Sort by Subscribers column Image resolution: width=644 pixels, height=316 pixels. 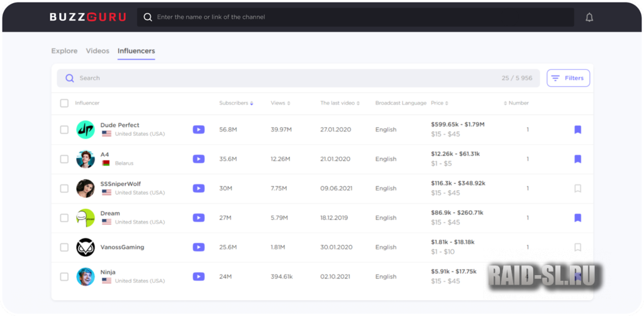(x=236, y=103)
